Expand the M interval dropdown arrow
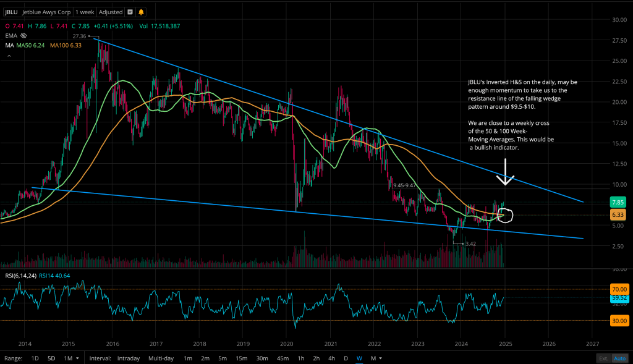Screen dimensions: 633x364 coord(376,358)
